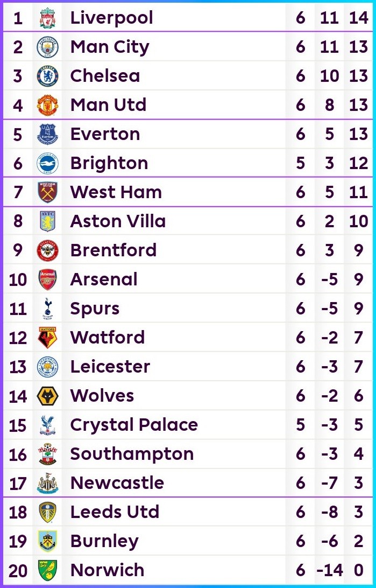Open the Watford club crest
The height and width of the screenshot is (588, 376).
click(47, 338)
